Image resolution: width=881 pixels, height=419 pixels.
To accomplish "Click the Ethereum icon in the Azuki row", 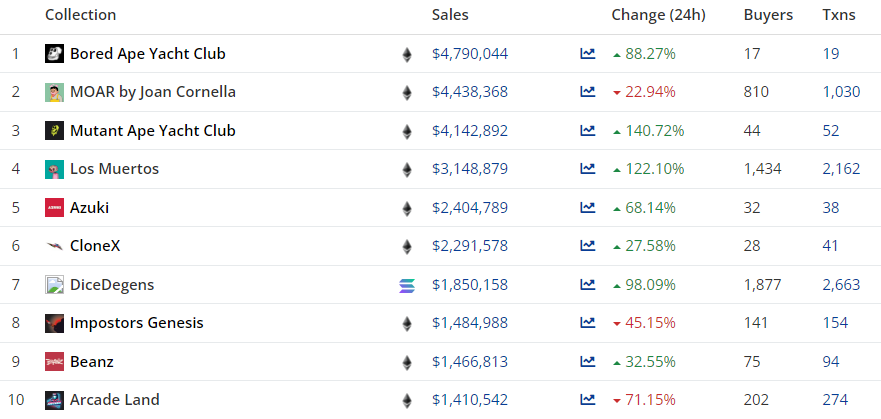I will coord(406,208).
